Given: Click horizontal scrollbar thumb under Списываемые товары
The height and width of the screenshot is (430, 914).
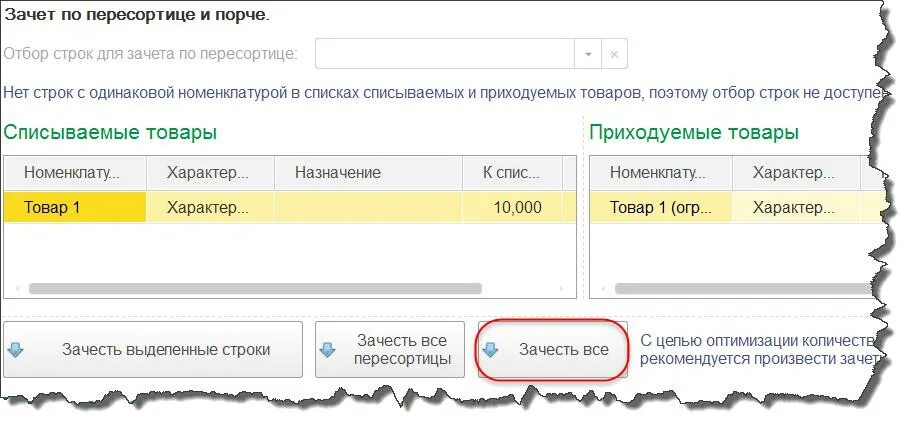Looking at the screenshot, I should pos(255,288).
